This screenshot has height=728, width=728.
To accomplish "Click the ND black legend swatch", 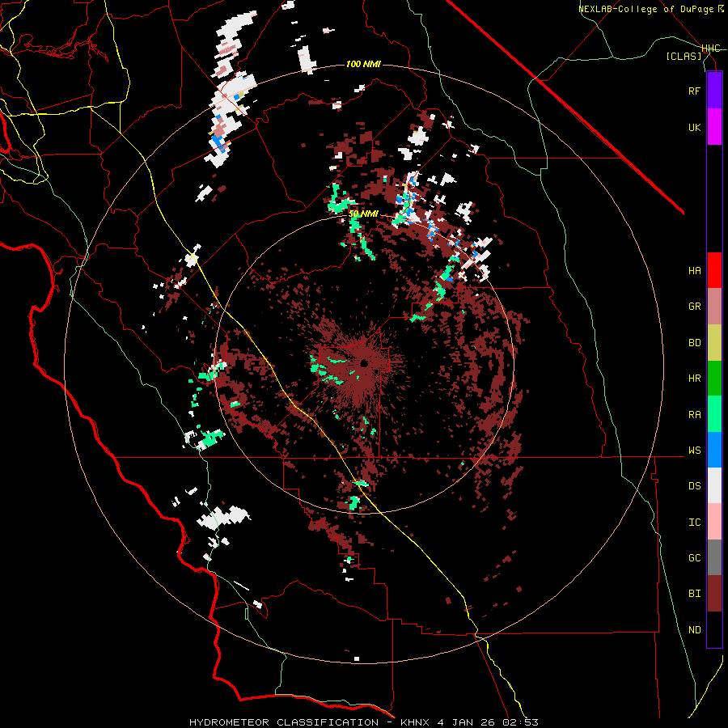I will (x=714, y=629).
